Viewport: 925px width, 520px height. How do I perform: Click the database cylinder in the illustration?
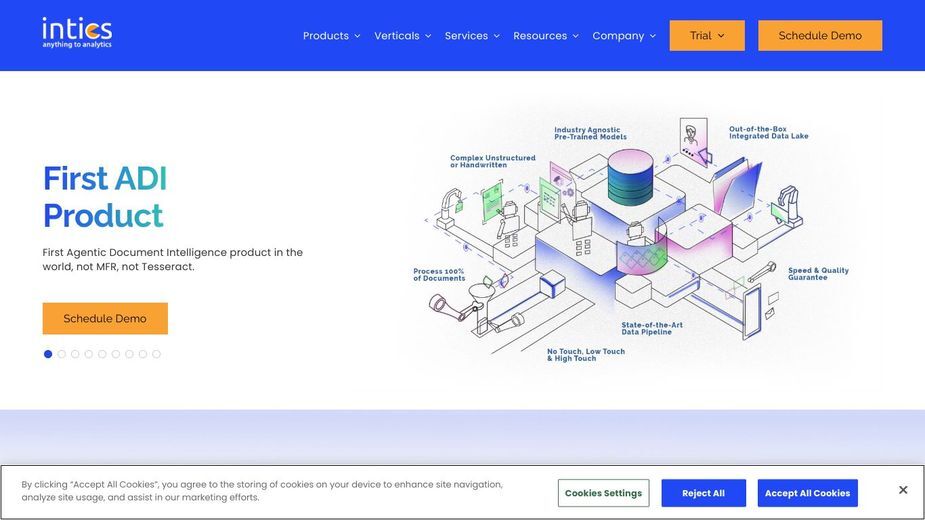pyautogui.click(x=630, y=176)
